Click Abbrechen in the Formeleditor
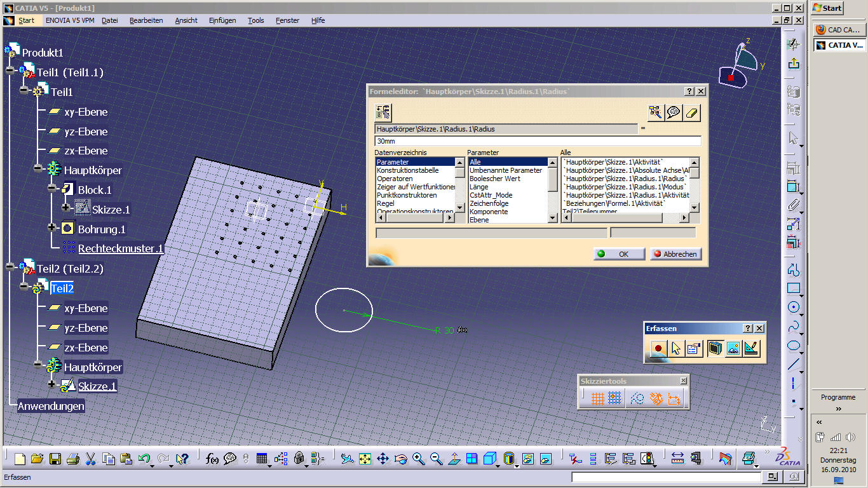 675,254
